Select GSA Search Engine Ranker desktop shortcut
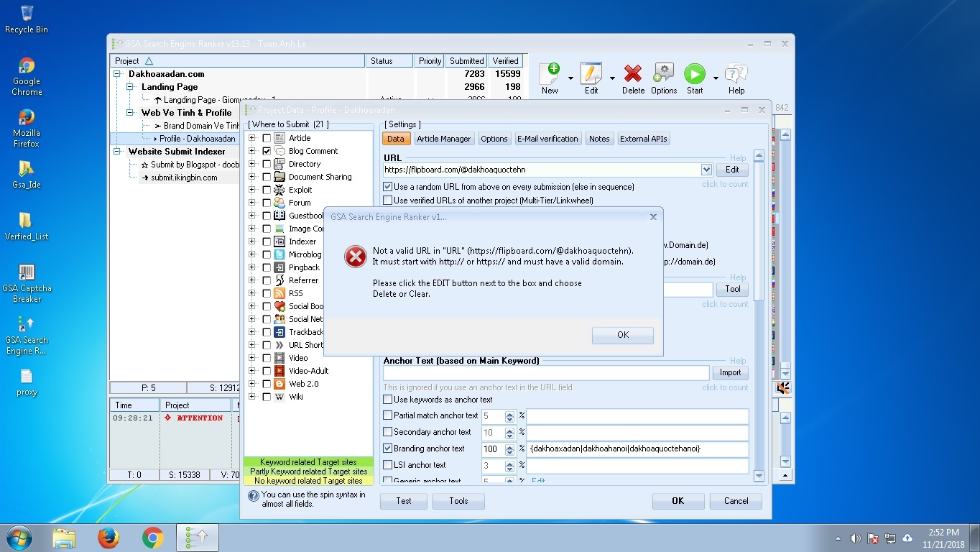 coord(26,335)
